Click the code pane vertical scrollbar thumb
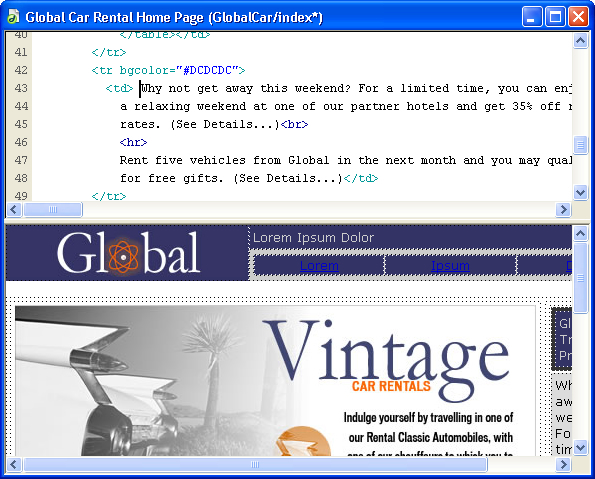This screenshot has width=595, height=479. pos(580,144)
